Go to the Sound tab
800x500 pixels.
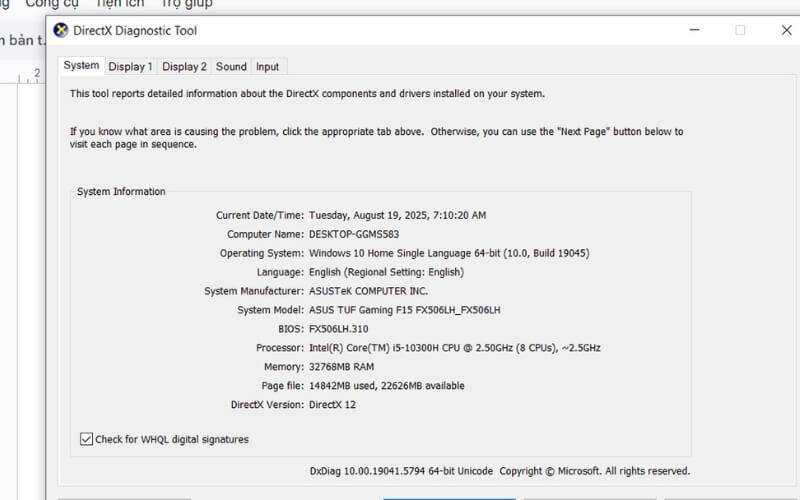tap(231, 67)
